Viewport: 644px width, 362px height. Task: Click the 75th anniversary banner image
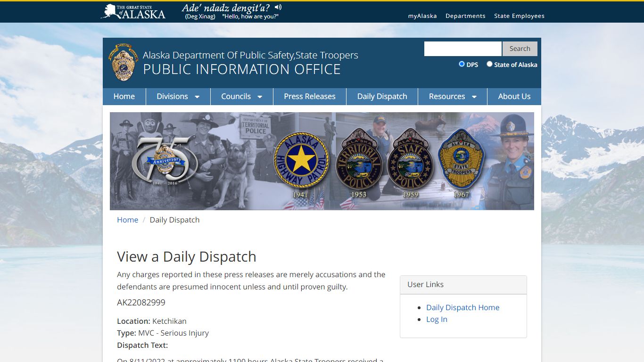(x=322, y=161)
